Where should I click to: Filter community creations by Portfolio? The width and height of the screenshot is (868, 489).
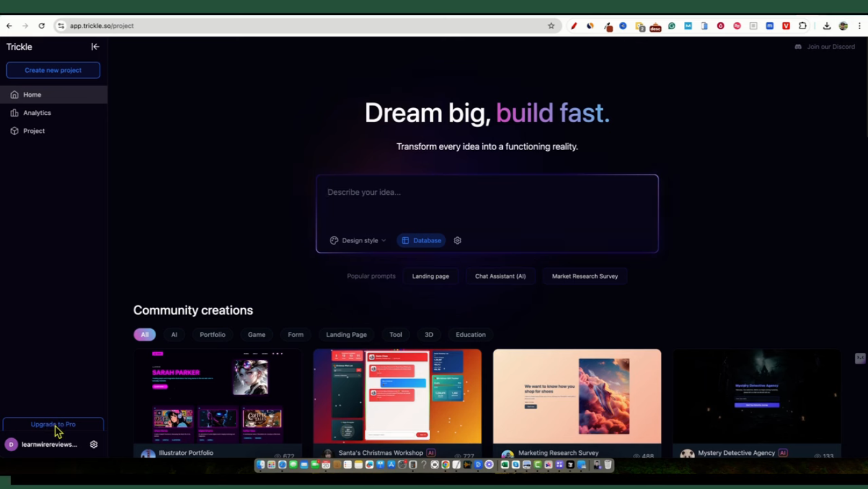point(213,334)
